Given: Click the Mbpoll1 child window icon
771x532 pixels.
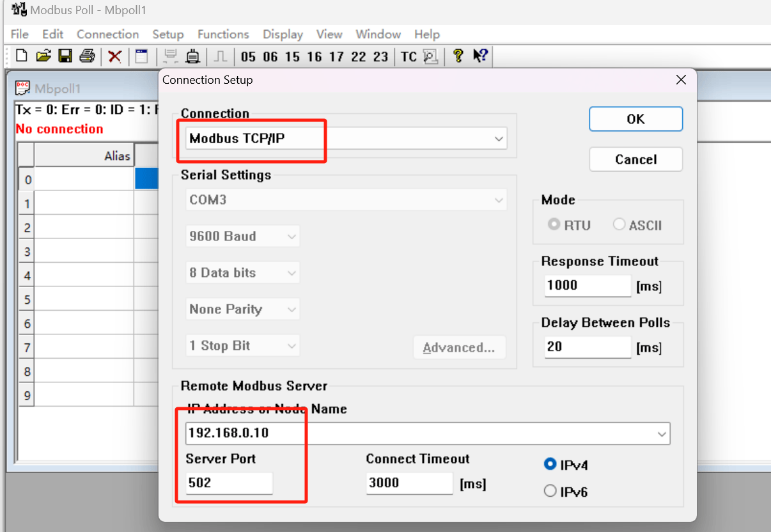Looking at the screenshot, I should click(23, 88).
